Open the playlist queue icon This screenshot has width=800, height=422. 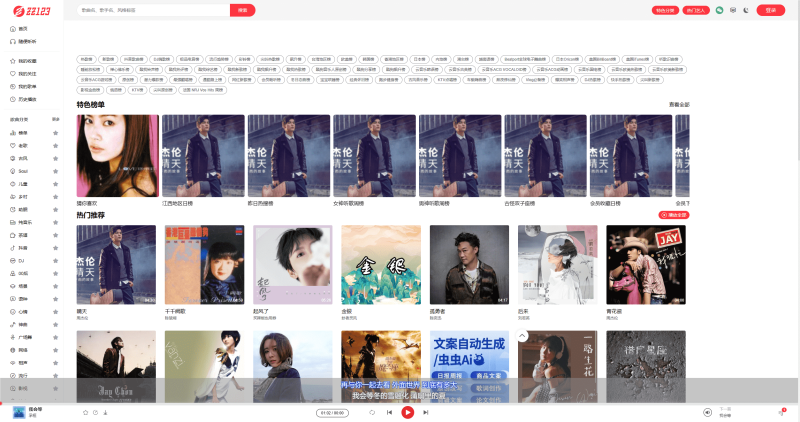(782, 412)
